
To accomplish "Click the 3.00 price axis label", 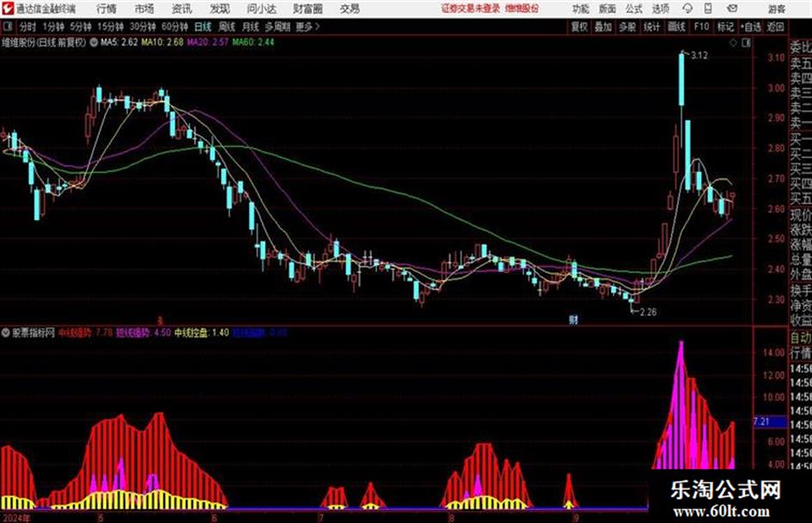I will click(x=776, y=88).
